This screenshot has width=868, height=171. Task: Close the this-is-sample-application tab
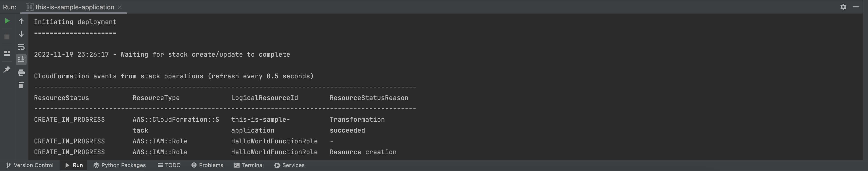coord(120,7)
